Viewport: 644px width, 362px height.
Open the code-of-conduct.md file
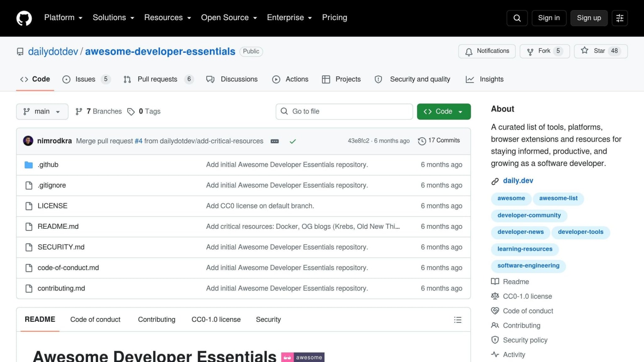click(68, 268)
